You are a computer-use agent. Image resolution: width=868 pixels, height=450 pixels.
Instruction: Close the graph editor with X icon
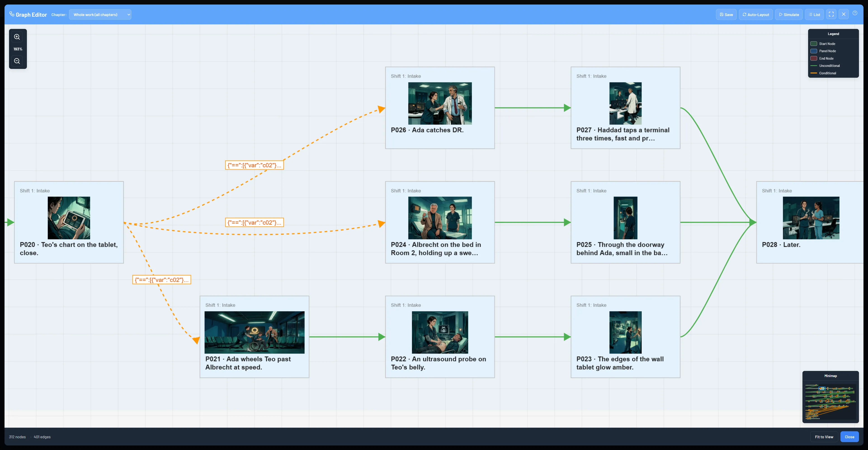[x=844, y=14]
